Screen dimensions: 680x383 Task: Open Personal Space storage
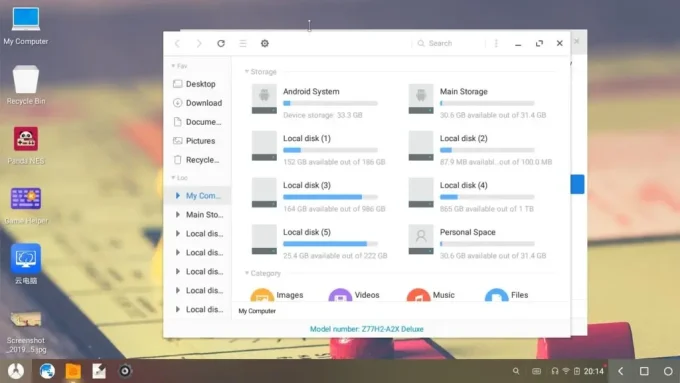click(478, 243)
